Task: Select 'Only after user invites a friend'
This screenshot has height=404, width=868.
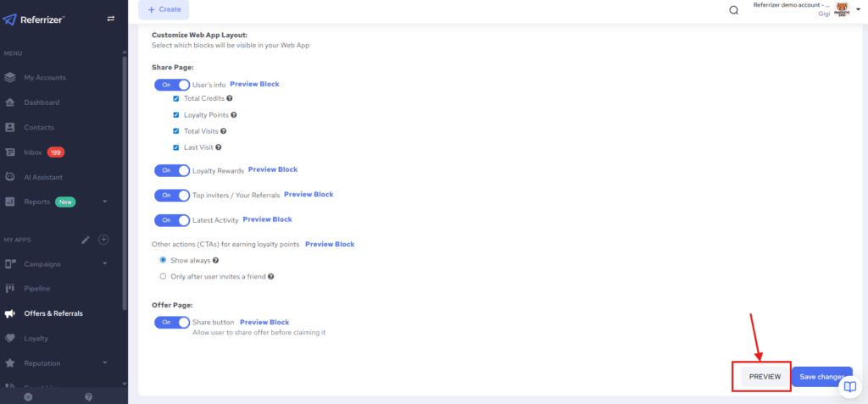Action: tap(164, 276)
